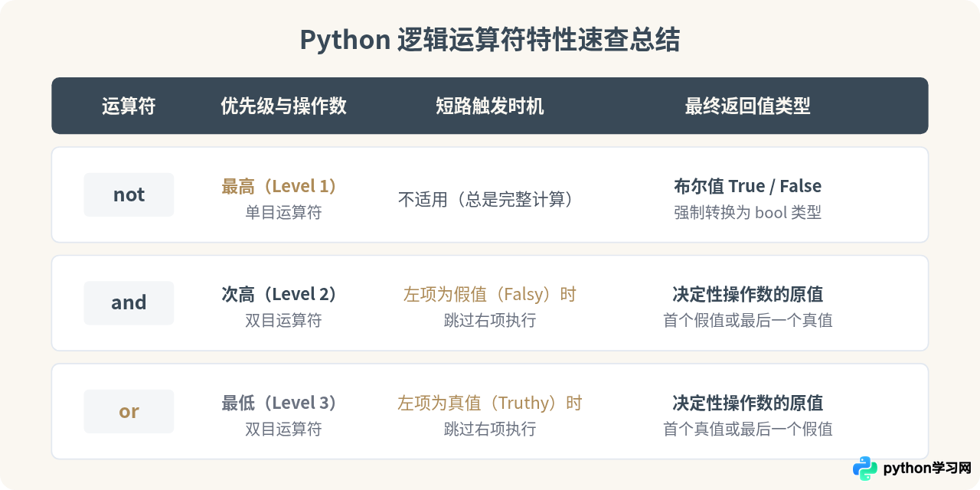
Task: Click '强制转换为 bool 类型' text
Action: point(747,212)
